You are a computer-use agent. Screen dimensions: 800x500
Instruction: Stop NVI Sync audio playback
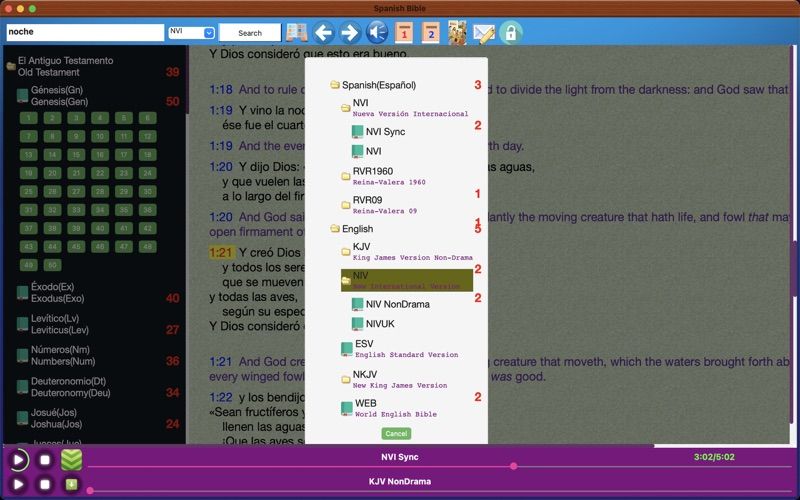click(x=45, y=460)
